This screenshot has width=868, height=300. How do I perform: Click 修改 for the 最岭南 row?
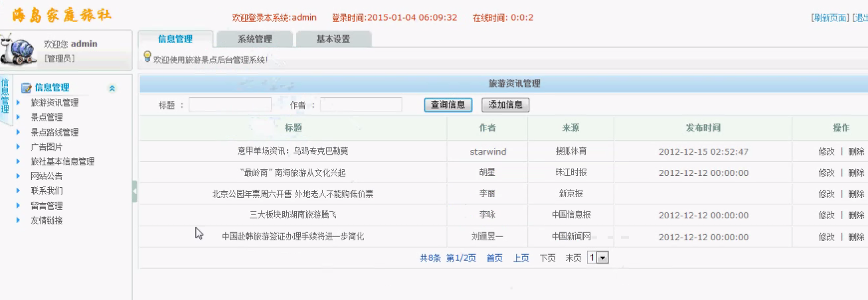coord(826,173)
